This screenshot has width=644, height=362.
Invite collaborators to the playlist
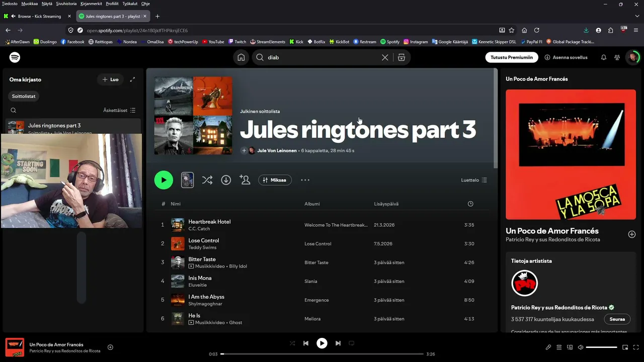[245, 180]
